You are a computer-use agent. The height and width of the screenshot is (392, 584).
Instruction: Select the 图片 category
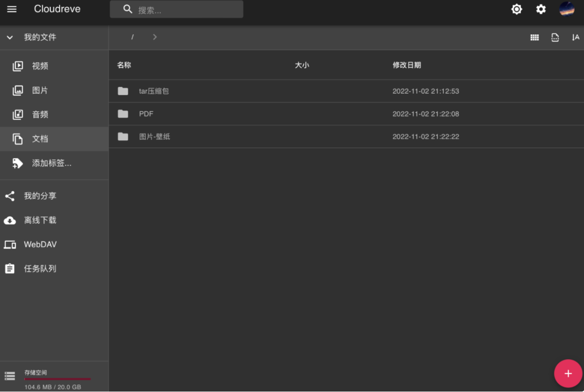40,90
